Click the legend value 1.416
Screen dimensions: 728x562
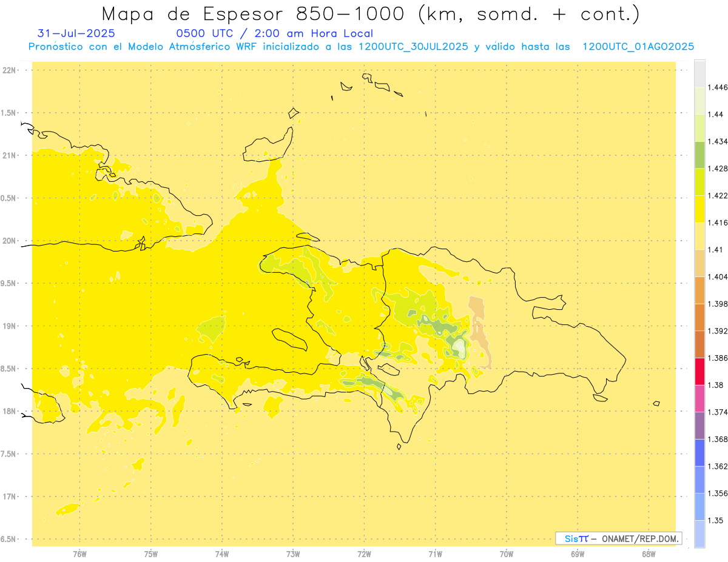coord(718,222)
